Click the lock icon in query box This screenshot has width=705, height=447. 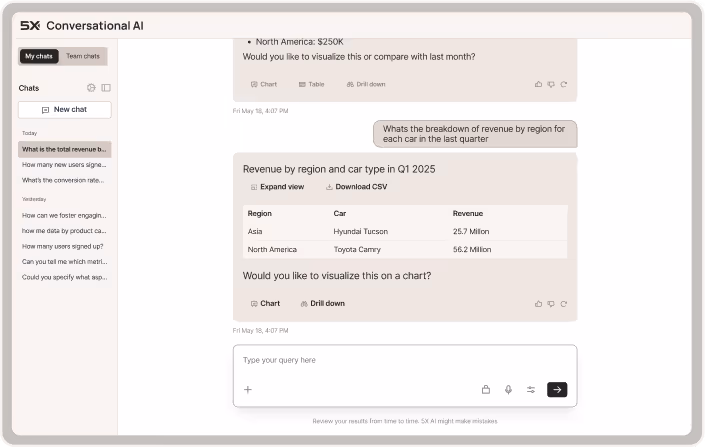(486, 390)
